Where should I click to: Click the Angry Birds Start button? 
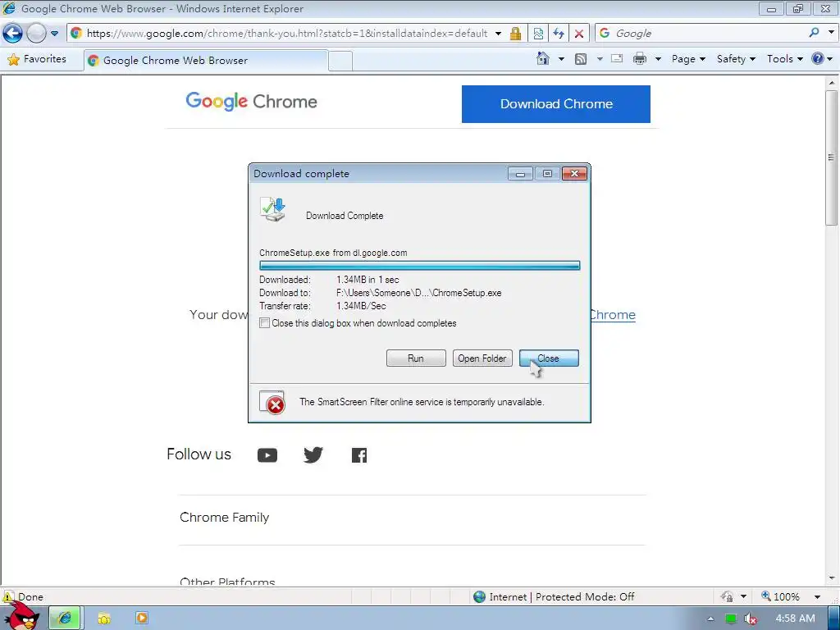(x=21, y=616)
